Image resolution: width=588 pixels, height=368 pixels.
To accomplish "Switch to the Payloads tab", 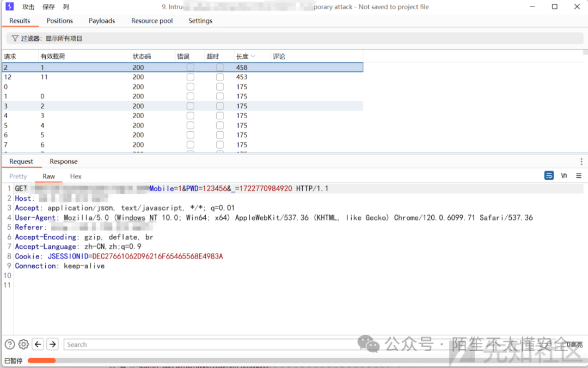I will click(102, 21).
